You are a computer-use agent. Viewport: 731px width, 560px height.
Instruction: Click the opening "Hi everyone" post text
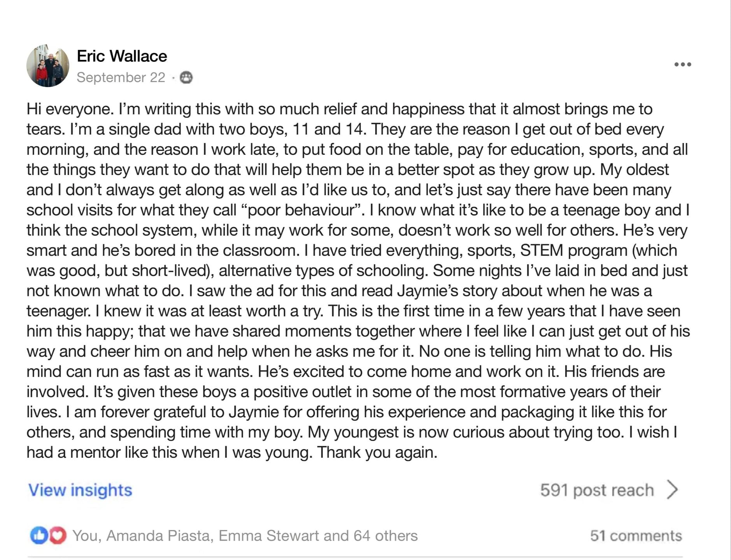point(70,109)
